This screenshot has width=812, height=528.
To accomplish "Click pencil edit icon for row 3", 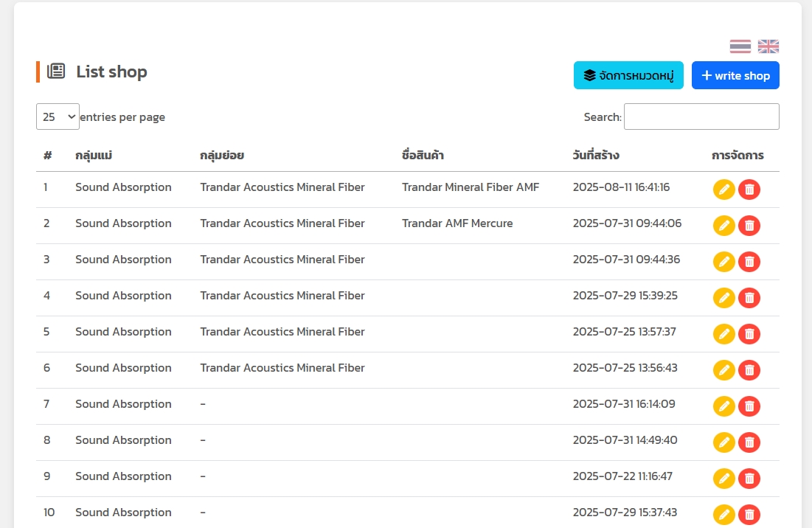I will tap(724, 262).
